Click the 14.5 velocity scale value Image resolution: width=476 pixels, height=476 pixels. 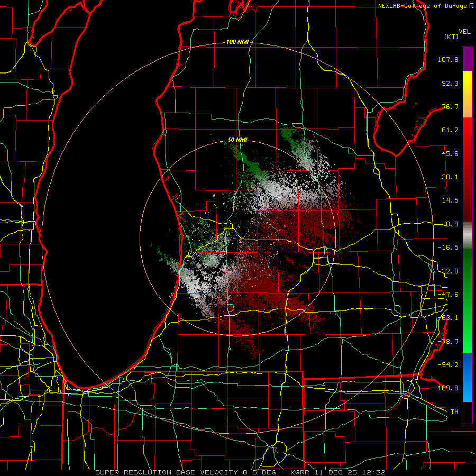click(x=450, y=200)
